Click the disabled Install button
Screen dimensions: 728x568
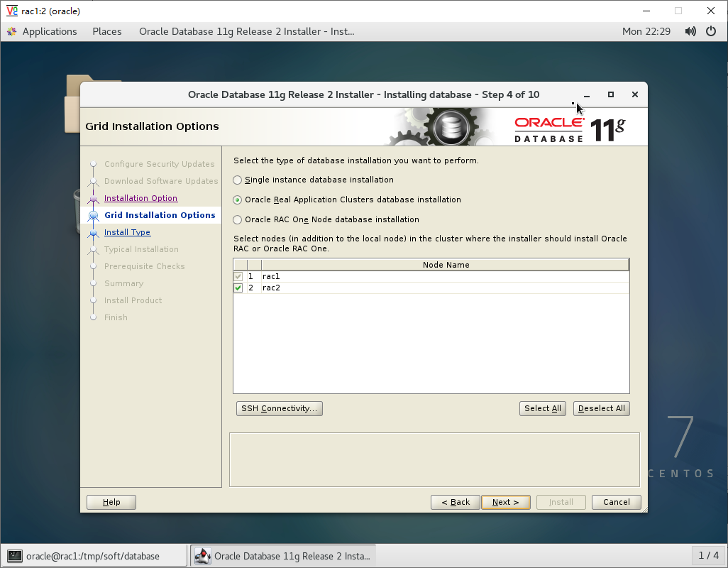561,502
